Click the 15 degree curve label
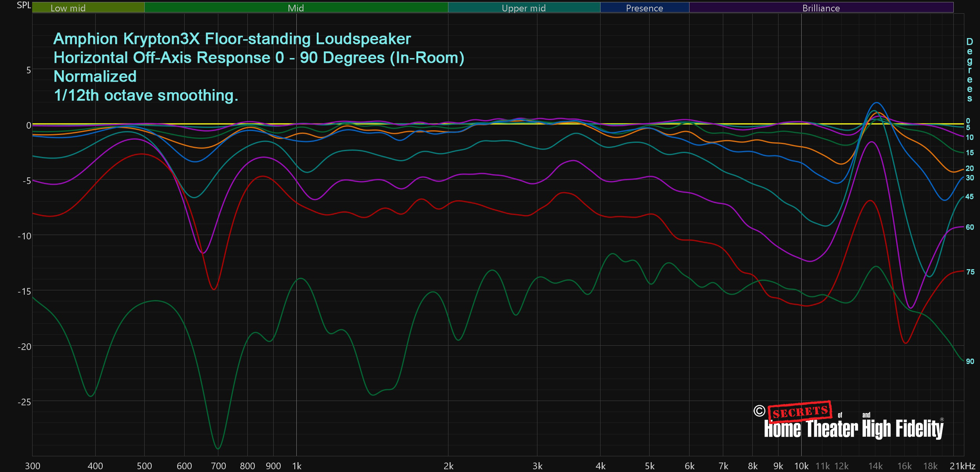Image resolution: width=980 pixels, height=472 pixels. (x=969, y=153)
